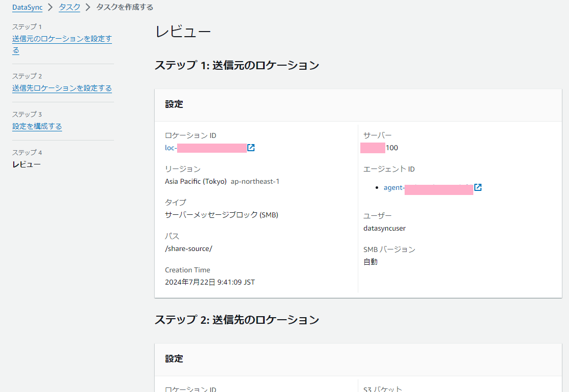Screen dimensions: 569x392
Task: Select current step レビュー in sidebar
Action: click(x=26, y=164)
